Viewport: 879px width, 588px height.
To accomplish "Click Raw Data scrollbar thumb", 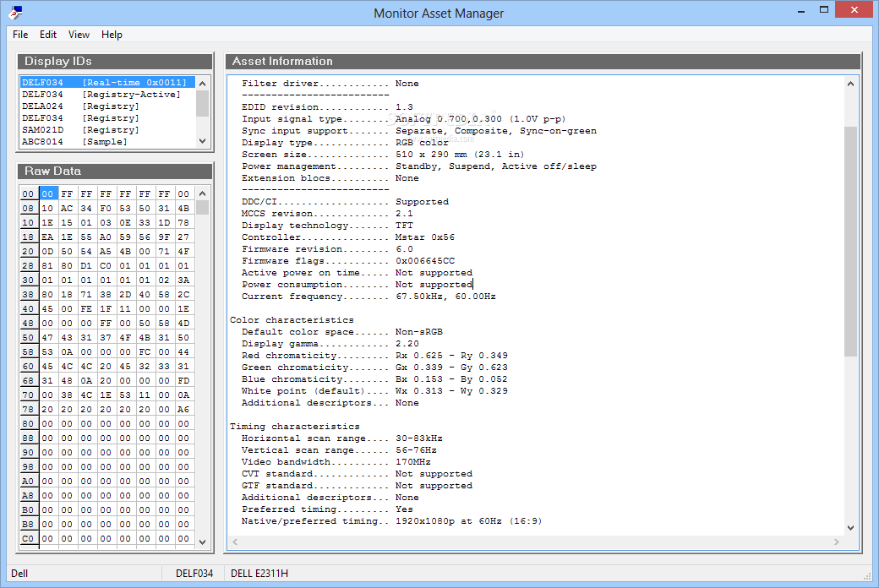I will coord(202,207).
